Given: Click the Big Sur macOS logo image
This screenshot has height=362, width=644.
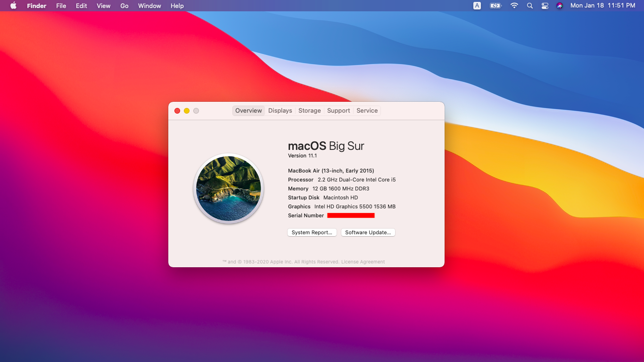Looking at the screenshot, I should 229,189.
